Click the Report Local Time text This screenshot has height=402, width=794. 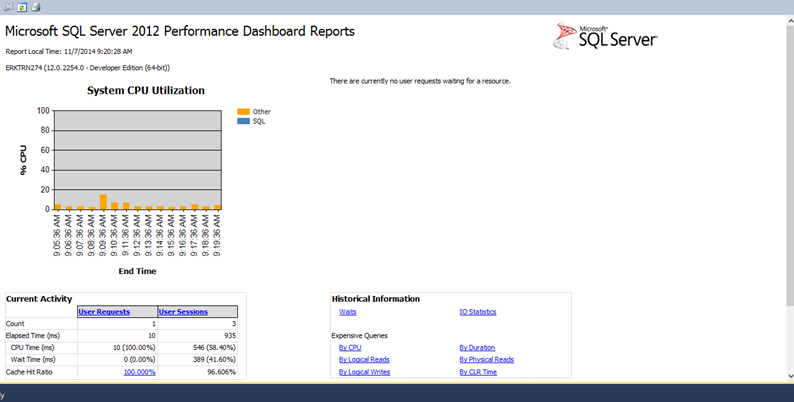pos(69,52)
